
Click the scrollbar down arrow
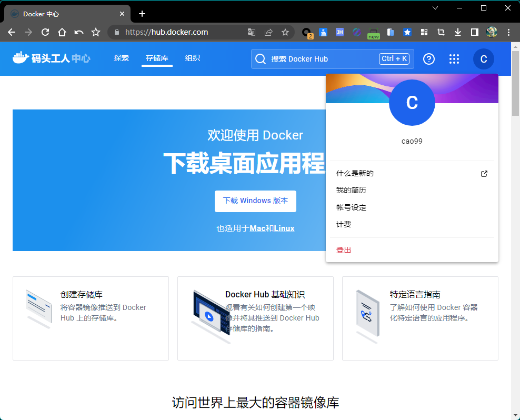pyautogui.click(x=515, y=415)
